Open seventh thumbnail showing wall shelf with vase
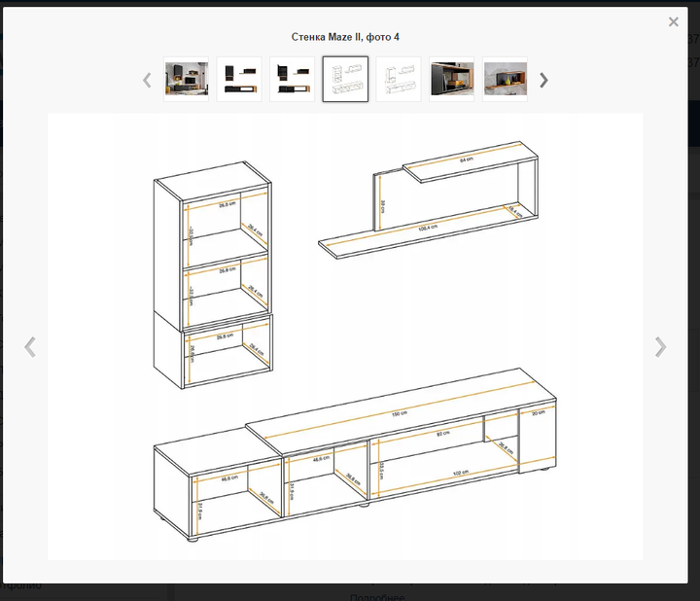 [x=505, y=79]
